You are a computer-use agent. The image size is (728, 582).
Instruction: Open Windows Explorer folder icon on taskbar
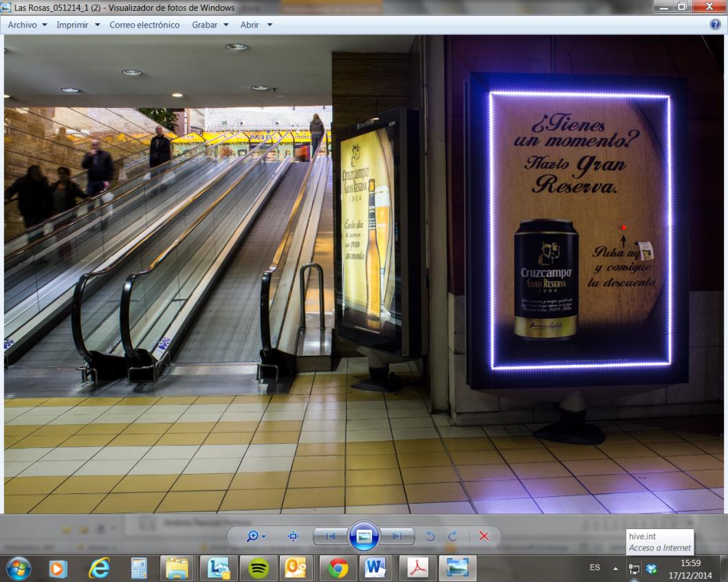[x=177, y=568]
